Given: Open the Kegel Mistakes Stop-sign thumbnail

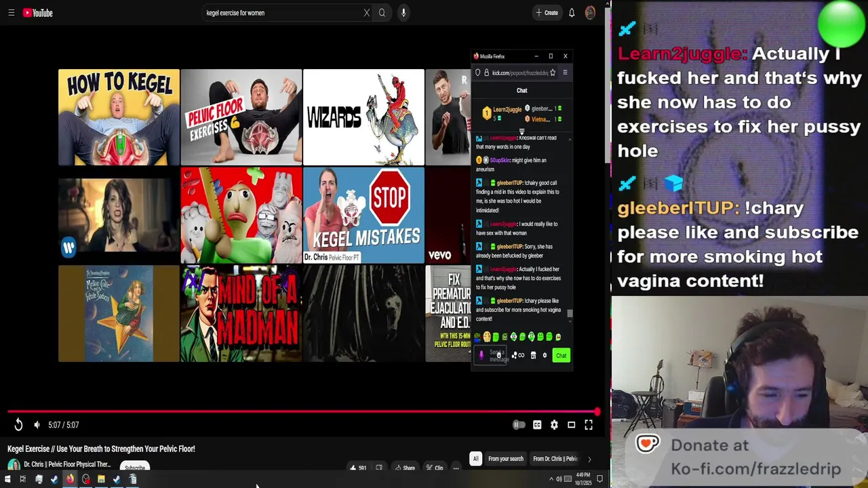Looking at the screenshot, I should [363, 216].
